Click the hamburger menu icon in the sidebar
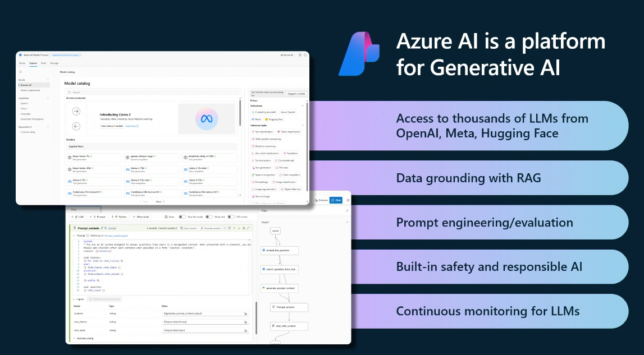This screenshot has width=644, height=355. (x=21, y=72)
